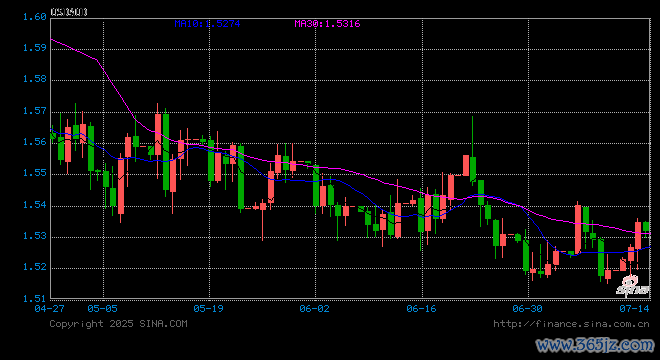Select the MA30:1.5316 indicator label

click(x=327, y=24)
